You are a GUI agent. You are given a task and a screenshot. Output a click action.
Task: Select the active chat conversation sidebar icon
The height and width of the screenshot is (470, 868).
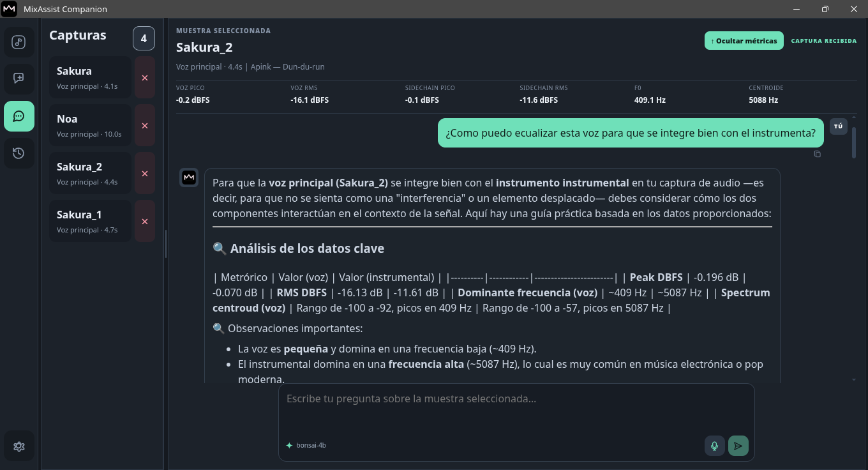(19, 116)
